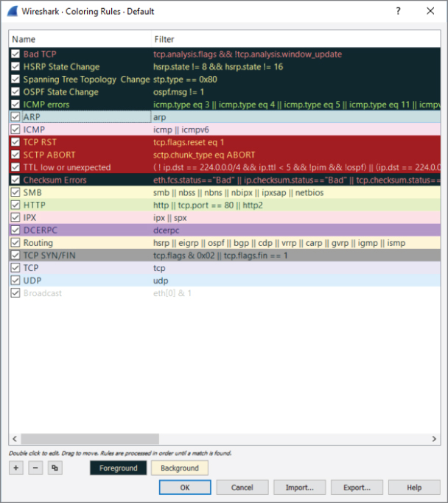
Task: Cancel the coloring rules dialog
Action: pos(242,488)
